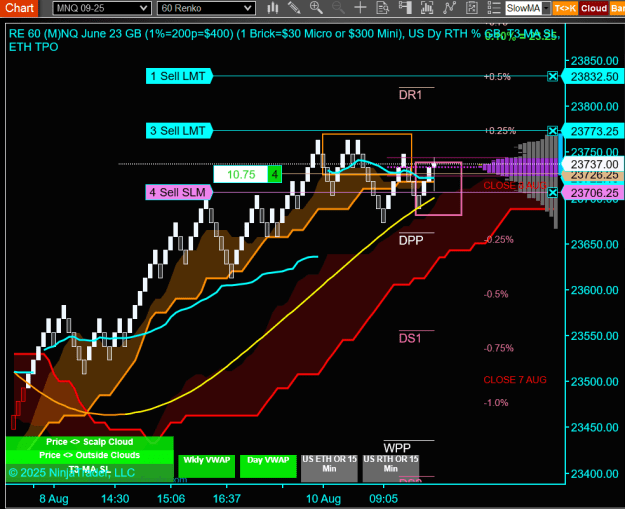Toggle the US ETH OR 15 Min button
The width and height of the screenshot is (625, 509).
coord(329,468)
